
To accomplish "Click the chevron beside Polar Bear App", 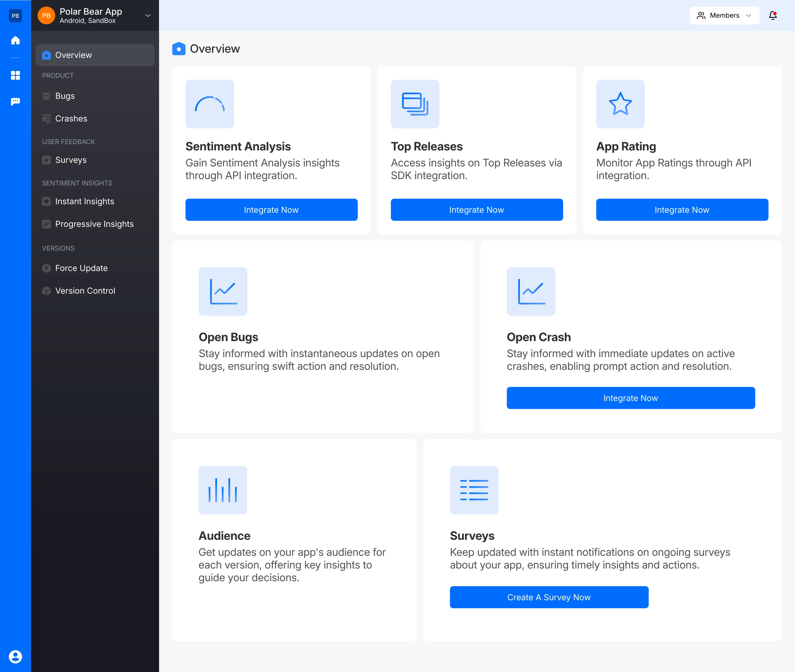I will pyautogui.click(x=148, y=16).
